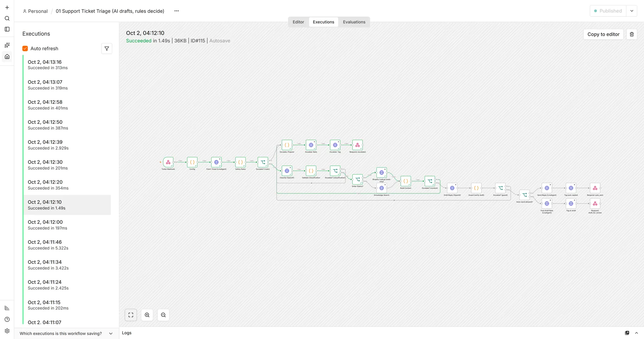Open the Draft Reply (OpenAI) node

click(452, 188)
